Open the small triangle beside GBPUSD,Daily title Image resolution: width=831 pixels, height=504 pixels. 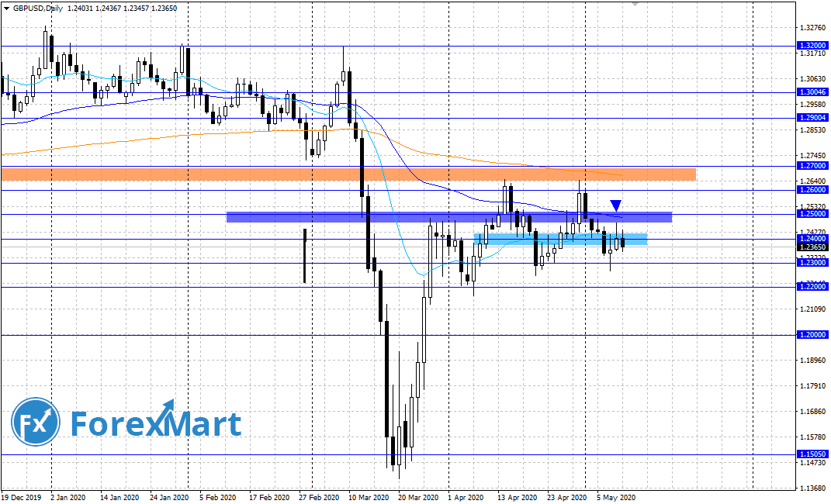click(5, 7)
